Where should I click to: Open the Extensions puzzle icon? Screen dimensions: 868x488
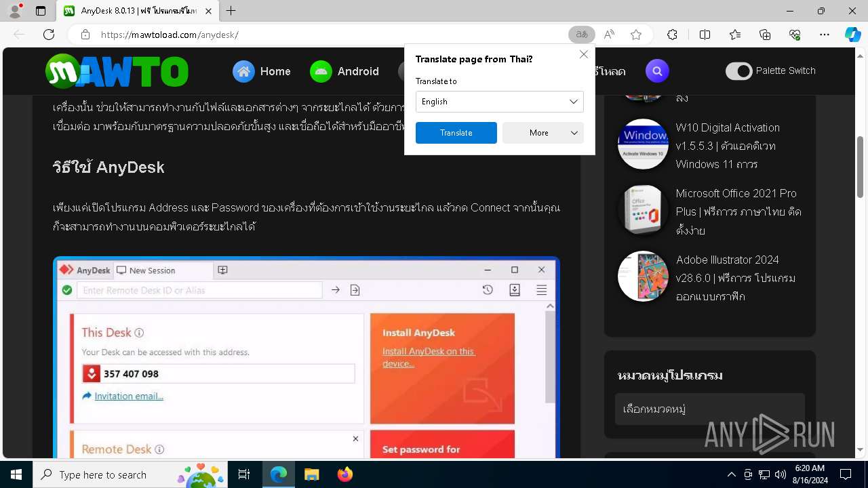point(672,35)
